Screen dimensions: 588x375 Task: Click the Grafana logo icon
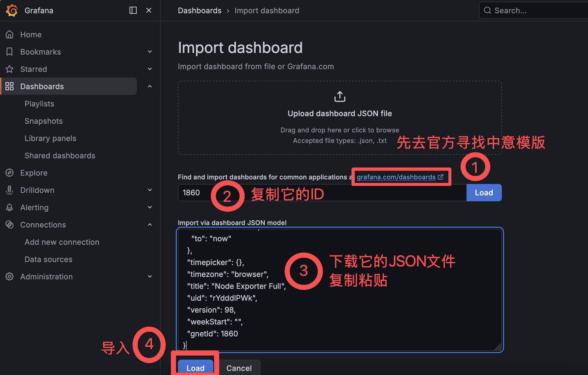pos(12,10)
